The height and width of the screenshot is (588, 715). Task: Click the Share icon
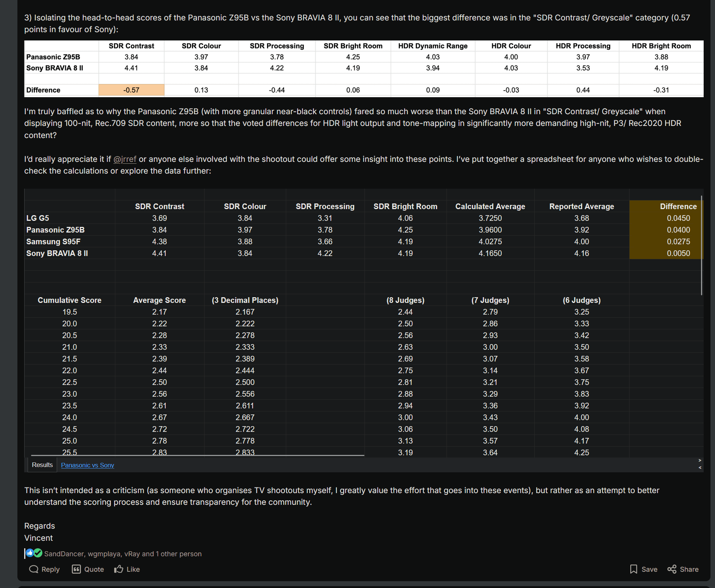(672, 569)
